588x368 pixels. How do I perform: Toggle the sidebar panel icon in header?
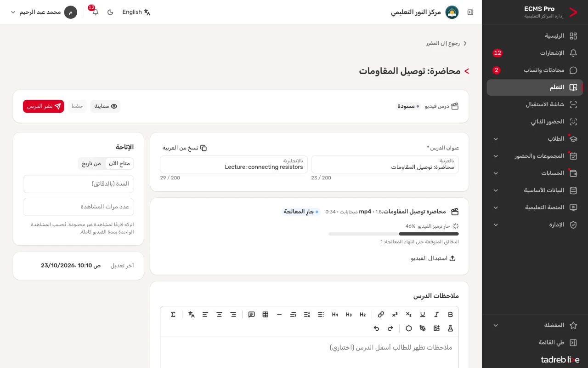point(470,12)
